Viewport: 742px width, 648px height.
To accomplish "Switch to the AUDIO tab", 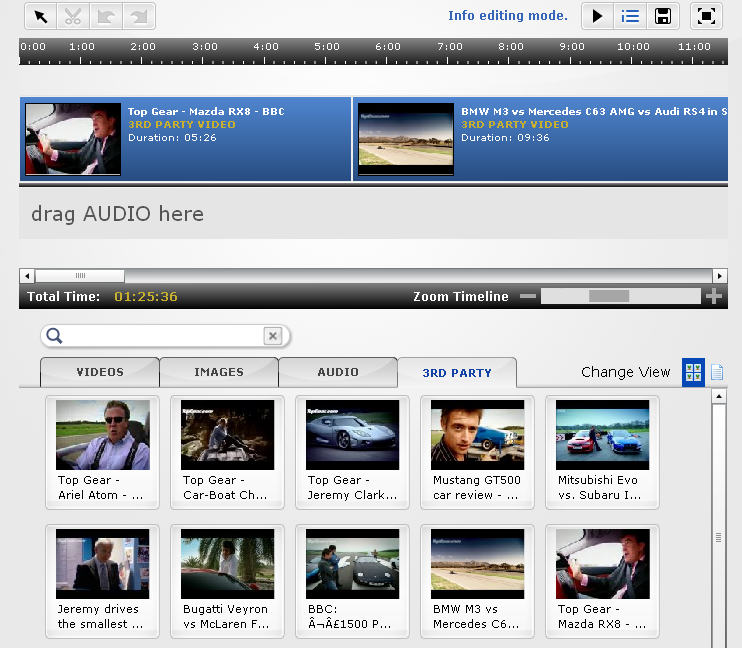I will click(338, 372).
